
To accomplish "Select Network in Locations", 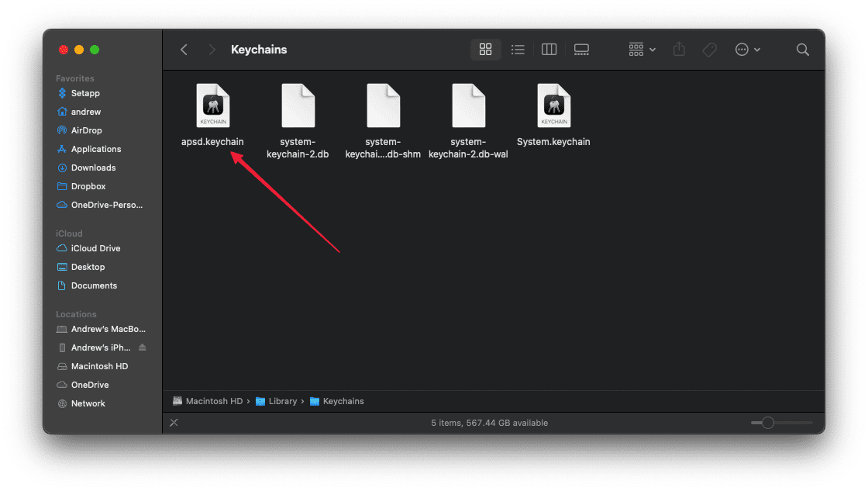I will pos(88,404).
